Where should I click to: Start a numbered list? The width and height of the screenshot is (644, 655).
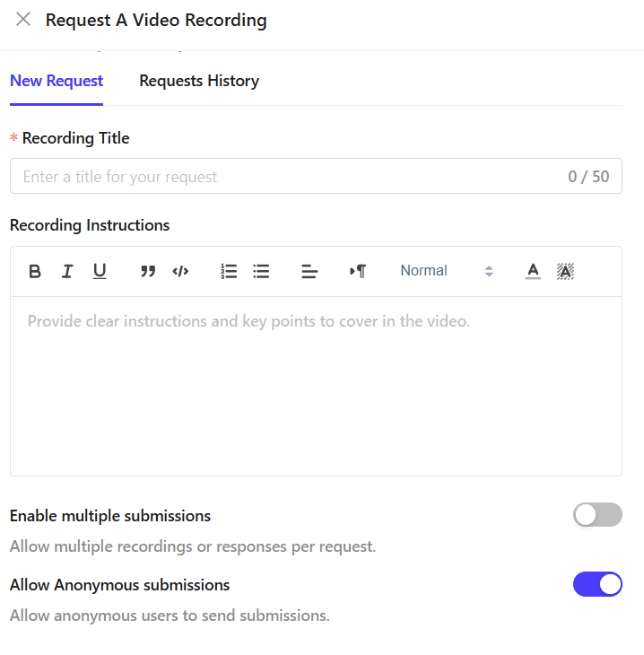pos(229,272)
